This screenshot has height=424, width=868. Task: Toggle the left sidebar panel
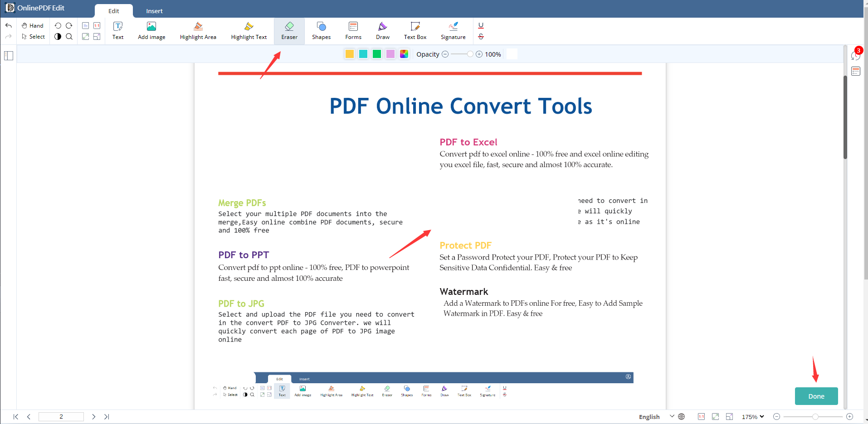tap(9, 56)
